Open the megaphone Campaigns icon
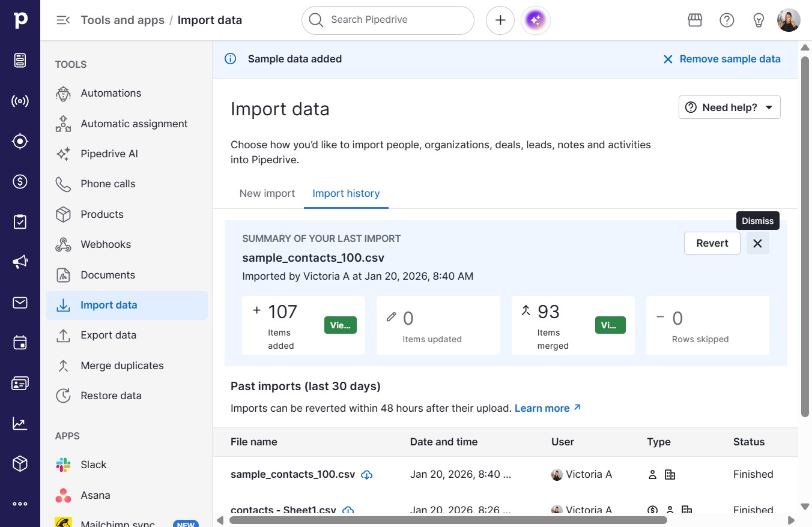 [20, 262]
